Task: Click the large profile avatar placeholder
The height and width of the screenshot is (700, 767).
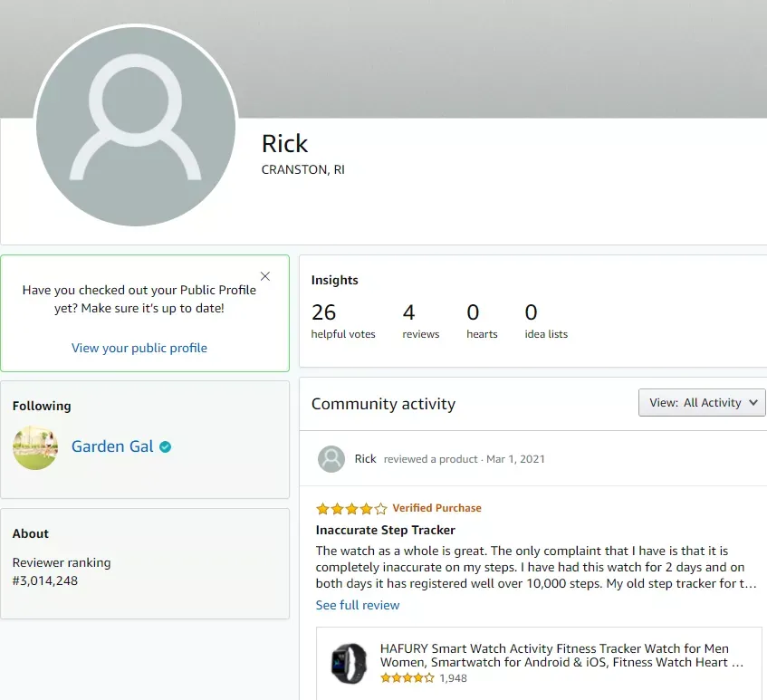Action: tap(136, 126)
